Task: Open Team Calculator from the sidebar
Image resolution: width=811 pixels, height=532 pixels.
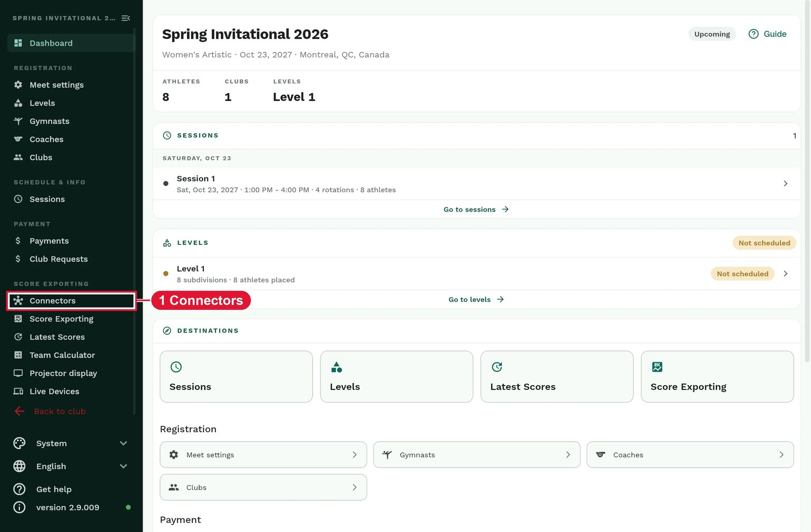Action: [71, 355]
